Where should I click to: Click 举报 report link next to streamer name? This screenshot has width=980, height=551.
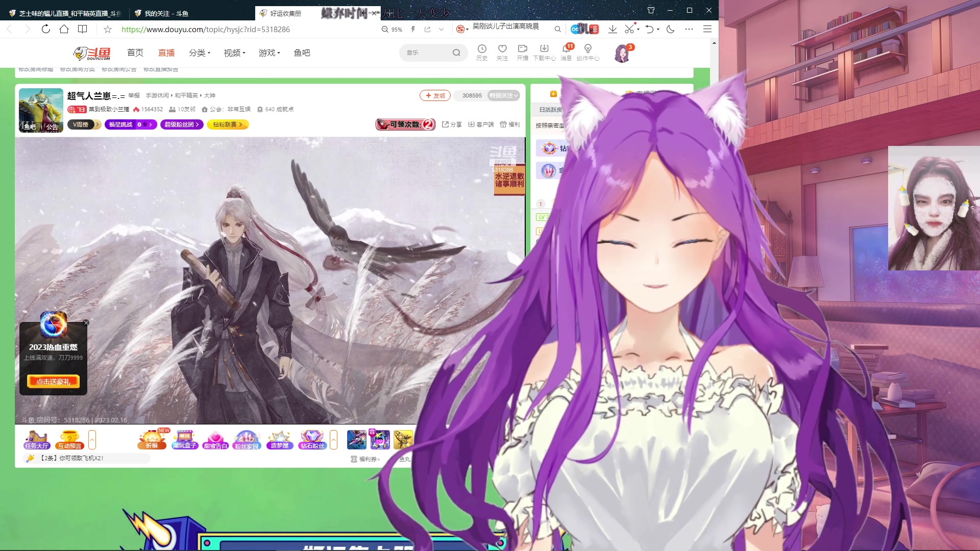click(x=134, y=95)
